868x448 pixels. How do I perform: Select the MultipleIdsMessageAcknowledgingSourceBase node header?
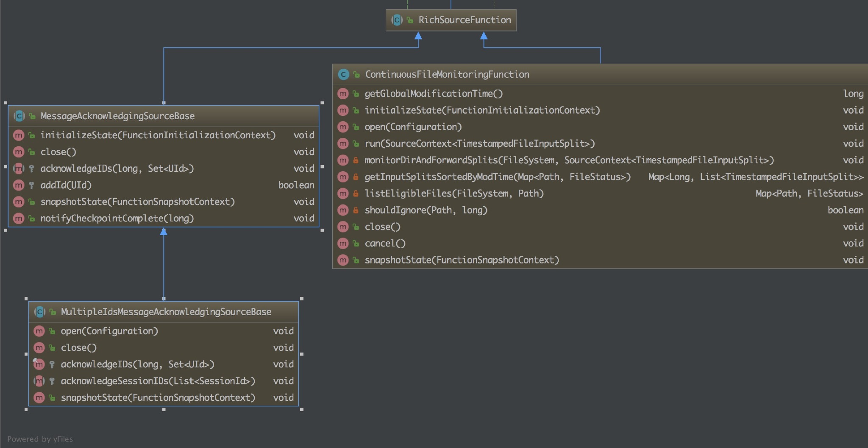click(166, 312)
